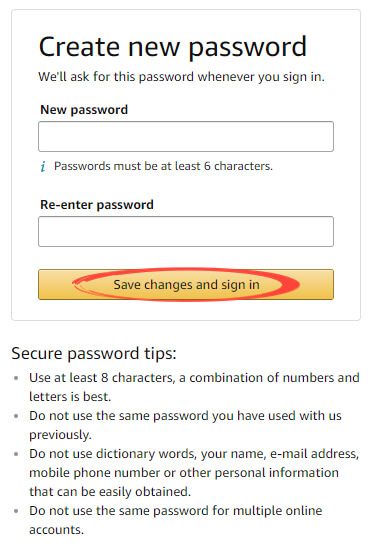Focus the New password input field
Screen dimensions: 372x552
[186, 137]
